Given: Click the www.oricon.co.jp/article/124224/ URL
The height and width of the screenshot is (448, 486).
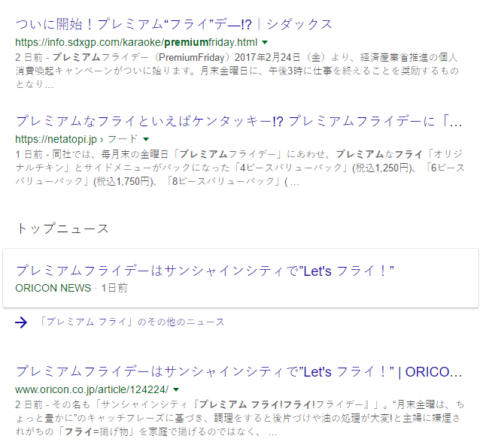Looking at the screenshot, I should point(92,389).
